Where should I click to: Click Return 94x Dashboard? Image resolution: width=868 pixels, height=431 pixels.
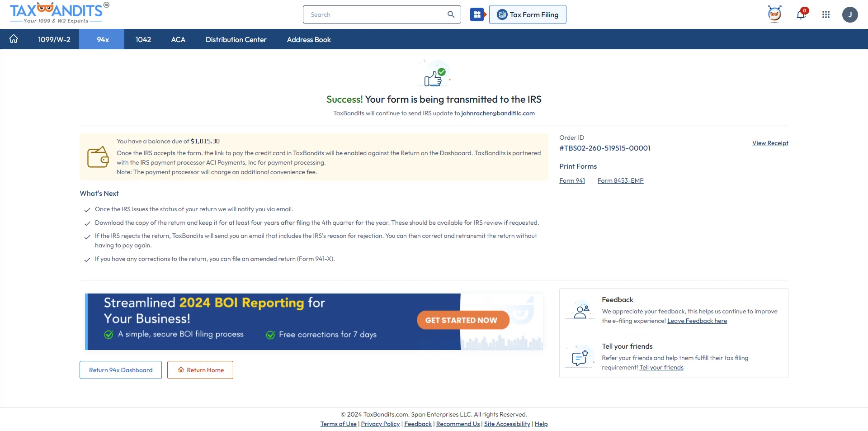coord(120,370)
